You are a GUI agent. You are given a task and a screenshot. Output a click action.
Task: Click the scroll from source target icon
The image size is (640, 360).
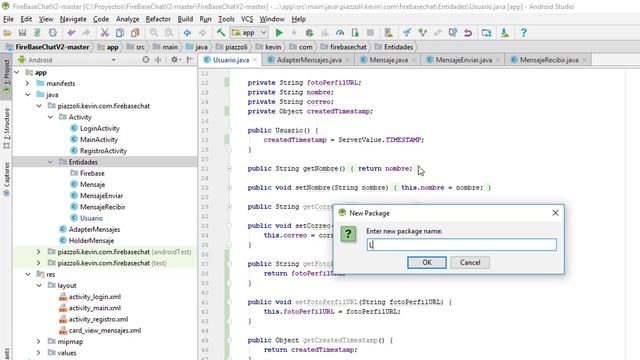point(146,60)
